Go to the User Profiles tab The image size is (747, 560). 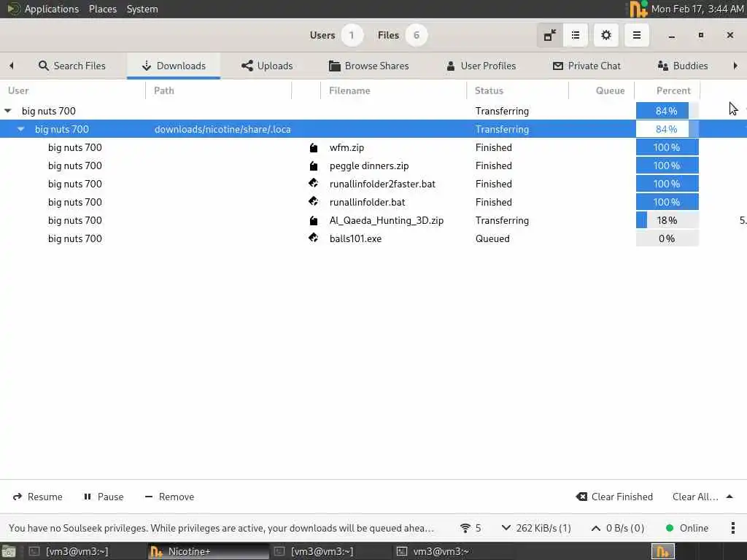click(481, 66)
